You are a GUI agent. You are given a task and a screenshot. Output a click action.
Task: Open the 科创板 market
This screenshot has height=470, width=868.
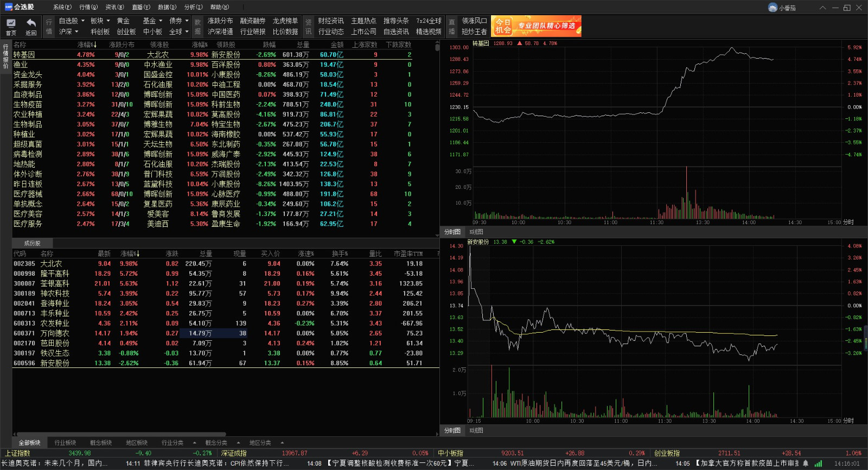[x=100, y=31]
